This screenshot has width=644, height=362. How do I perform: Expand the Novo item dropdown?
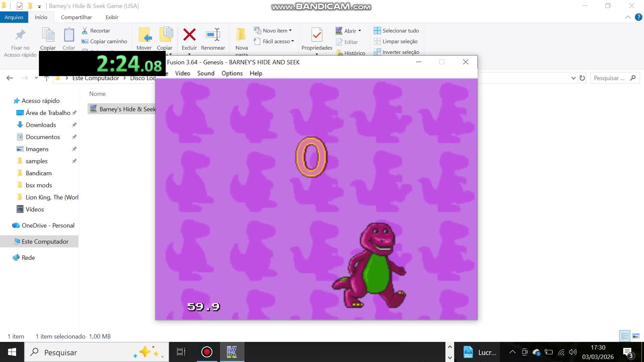(x=290, y=31)
